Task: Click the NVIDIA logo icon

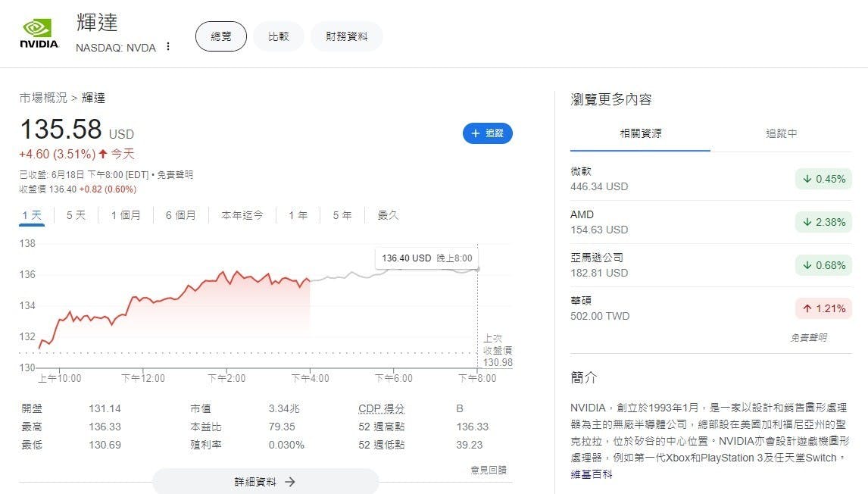Action: 39,34
